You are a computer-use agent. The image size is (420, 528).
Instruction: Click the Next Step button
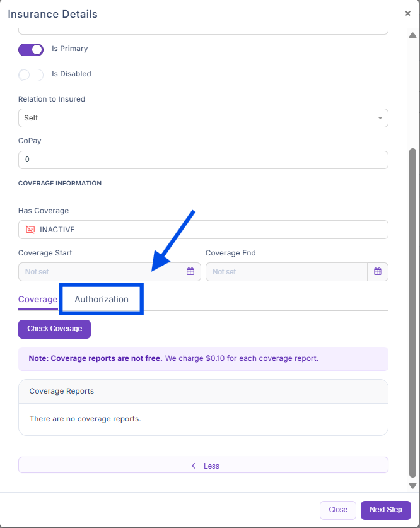click(x=385, y=510)
